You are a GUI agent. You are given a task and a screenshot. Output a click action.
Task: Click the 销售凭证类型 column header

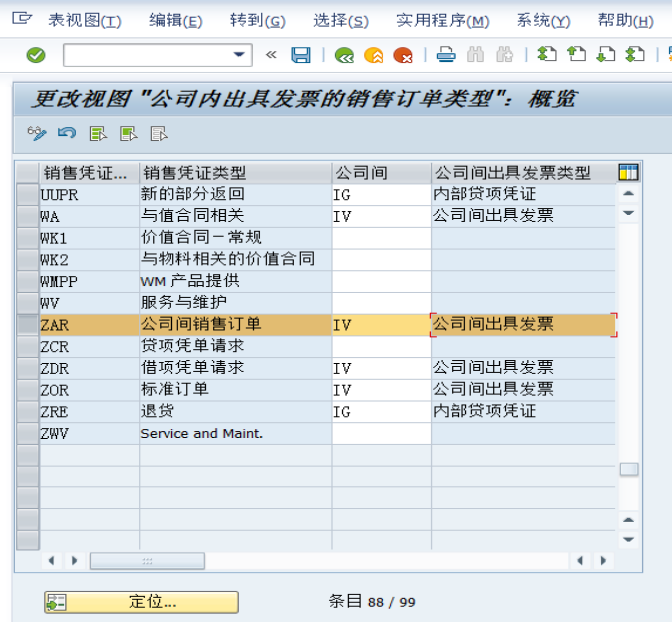(x=235, y=173)
